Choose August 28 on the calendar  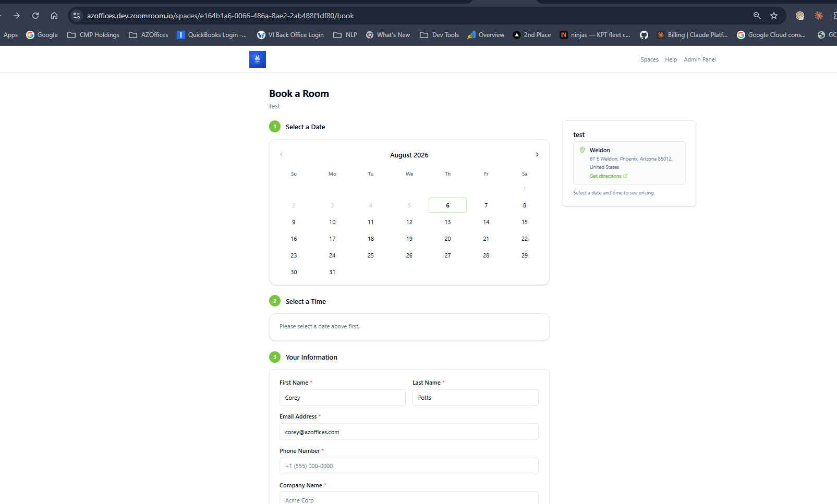click(x=486, y=255)
